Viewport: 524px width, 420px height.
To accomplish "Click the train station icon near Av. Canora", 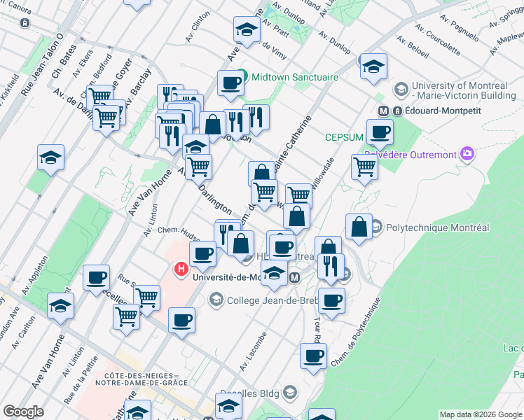I will (x=25, y=23).
